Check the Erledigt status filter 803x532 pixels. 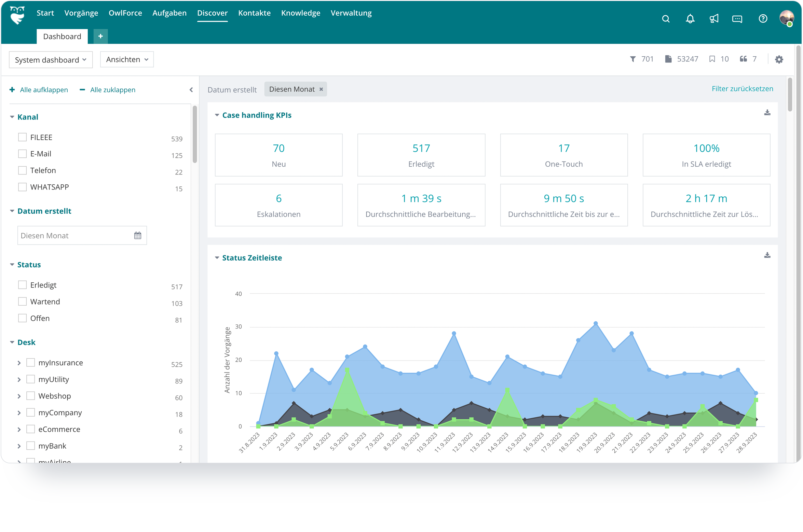tap(23, 284)
